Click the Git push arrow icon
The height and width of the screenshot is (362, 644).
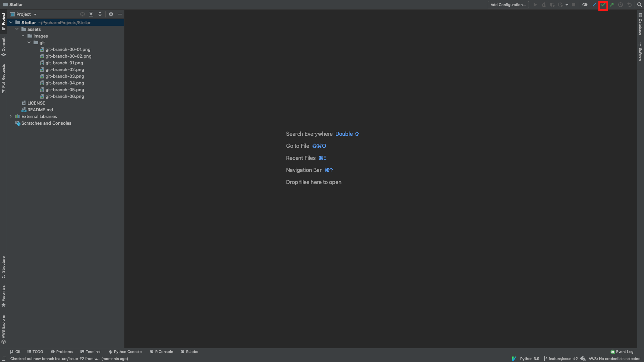tap(612, 5)
